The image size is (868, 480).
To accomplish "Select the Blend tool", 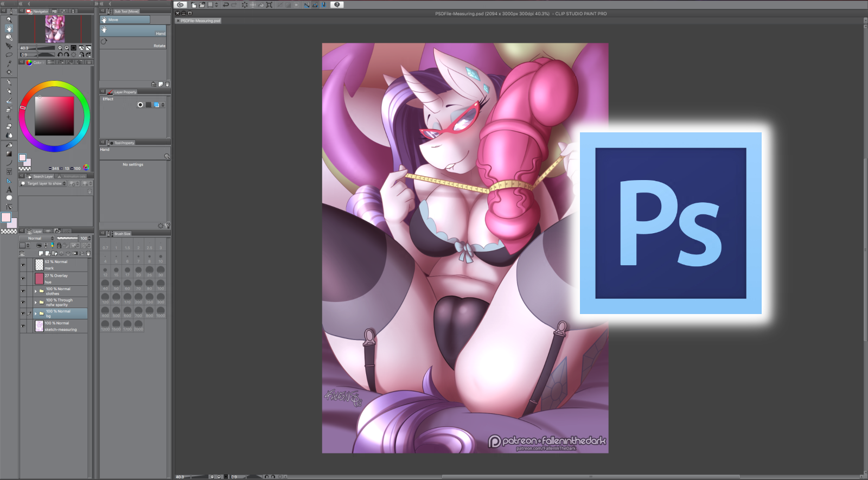I will [9, 136].
